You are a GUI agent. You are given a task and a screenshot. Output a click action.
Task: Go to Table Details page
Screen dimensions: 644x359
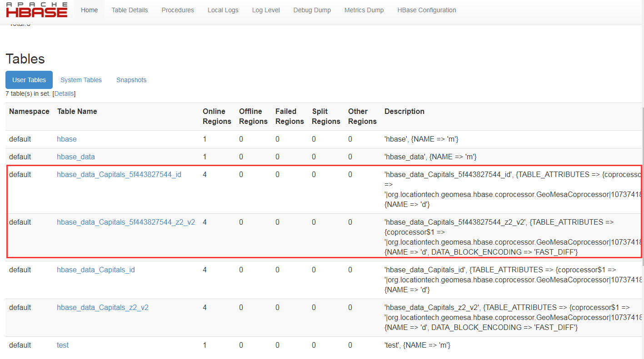130,10
